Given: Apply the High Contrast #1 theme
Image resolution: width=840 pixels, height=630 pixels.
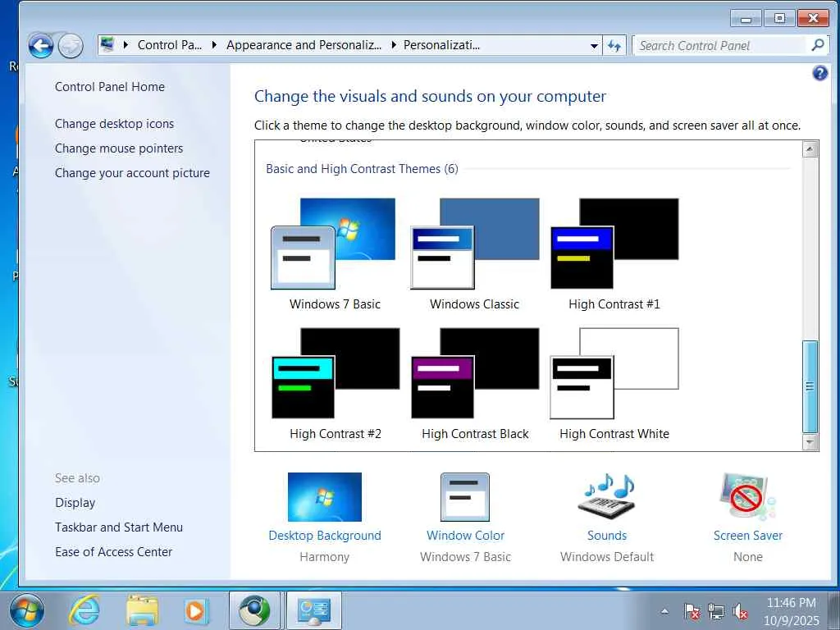Looking at the screenshot, I should tap(614, 254).
